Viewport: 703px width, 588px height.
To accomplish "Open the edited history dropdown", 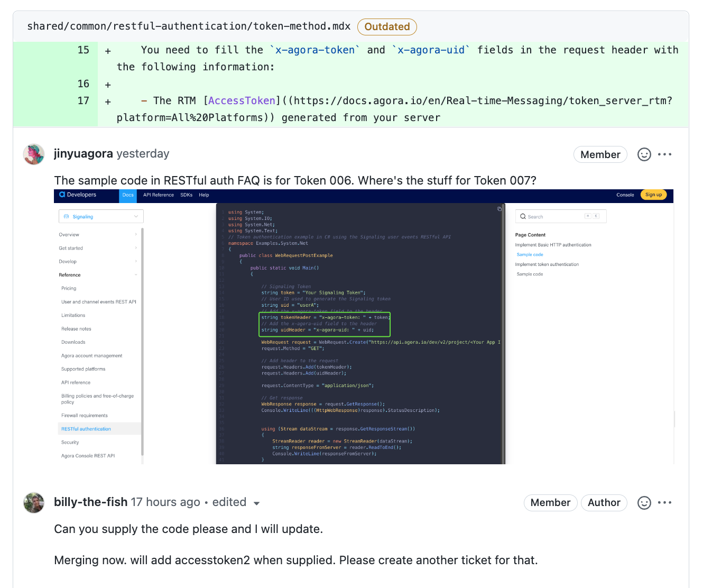I will pos(257,503).
